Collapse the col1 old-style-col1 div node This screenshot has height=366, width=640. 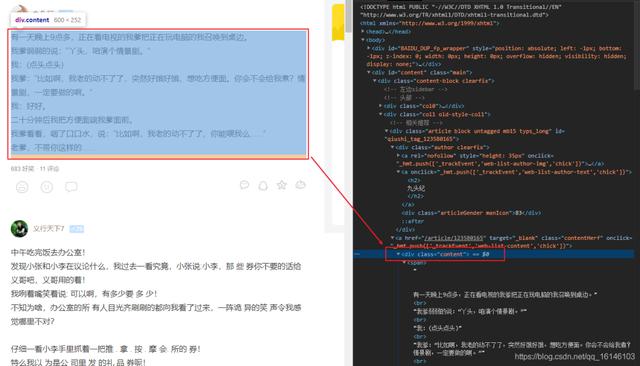(x=380, y=114)
